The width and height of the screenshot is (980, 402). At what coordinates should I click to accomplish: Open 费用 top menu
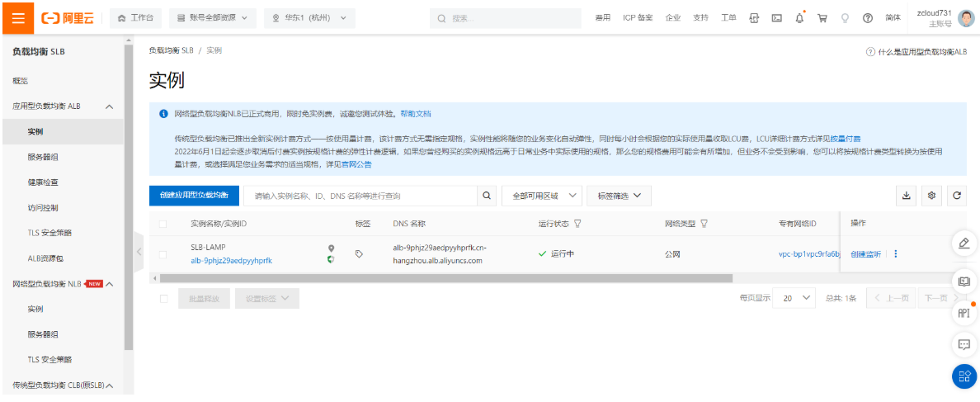pos(602,18)
